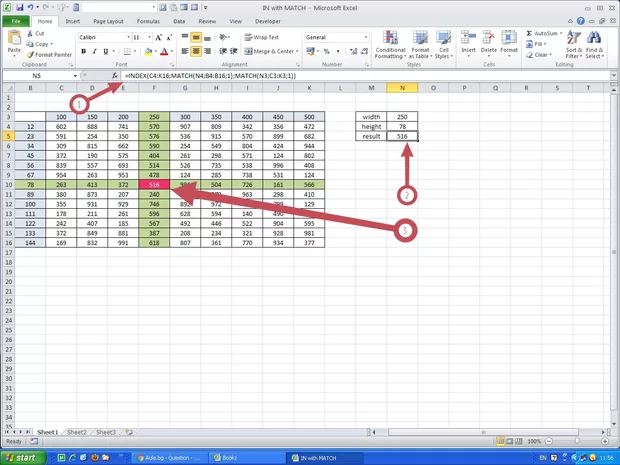Align text right
The height and width of the screenshot is (465, 620).
click(x=207, y=51)
